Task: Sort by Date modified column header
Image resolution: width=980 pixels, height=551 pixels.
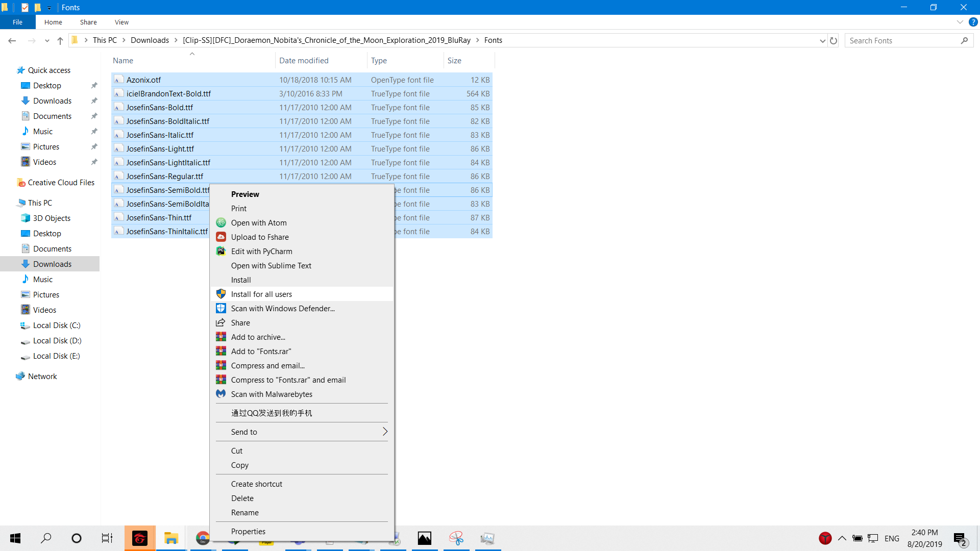Action: (321, 60)
